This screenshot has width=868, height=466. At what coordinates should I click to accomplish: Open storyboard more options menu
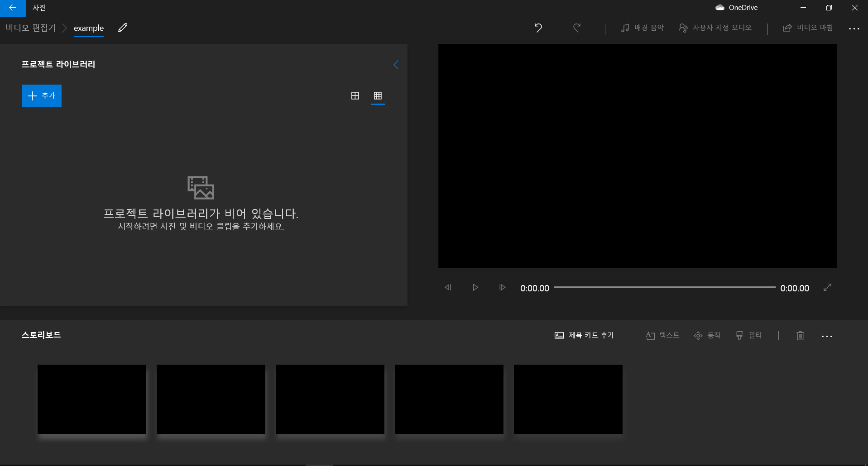click(x=827, y=336)
